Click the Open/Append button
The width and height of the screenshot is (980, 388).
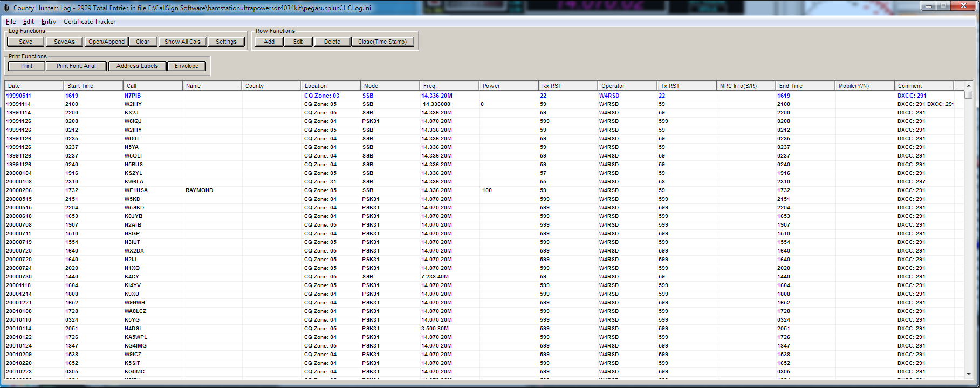[106, 42]
